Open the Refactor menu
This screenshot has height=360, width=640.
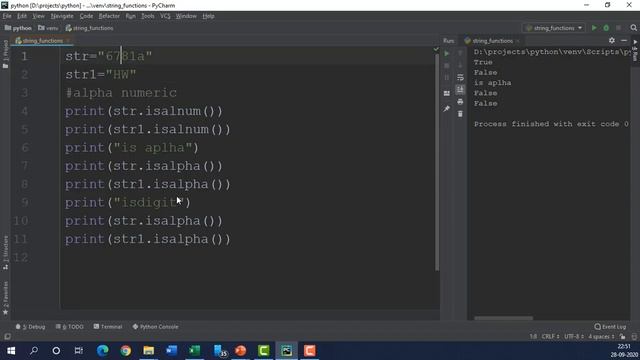tap(109, 16)
